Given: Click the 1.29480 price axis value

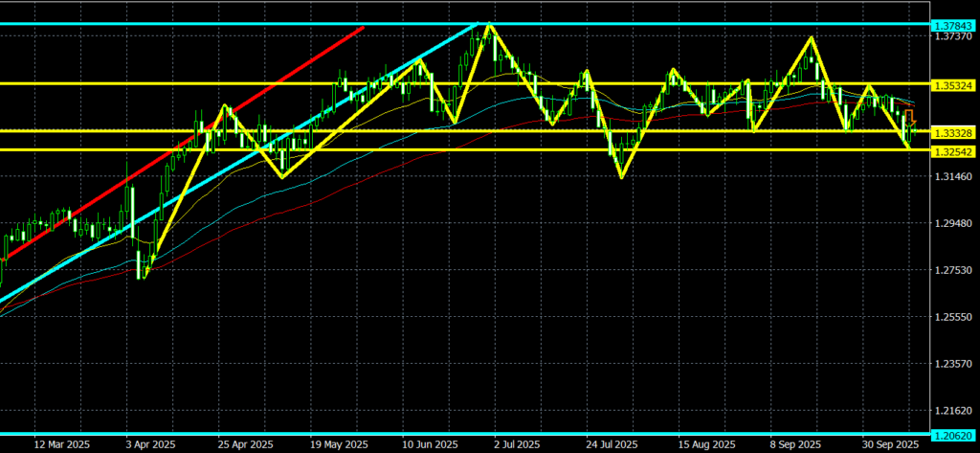Looking at the screenshot, I should (x=954, y=224).
